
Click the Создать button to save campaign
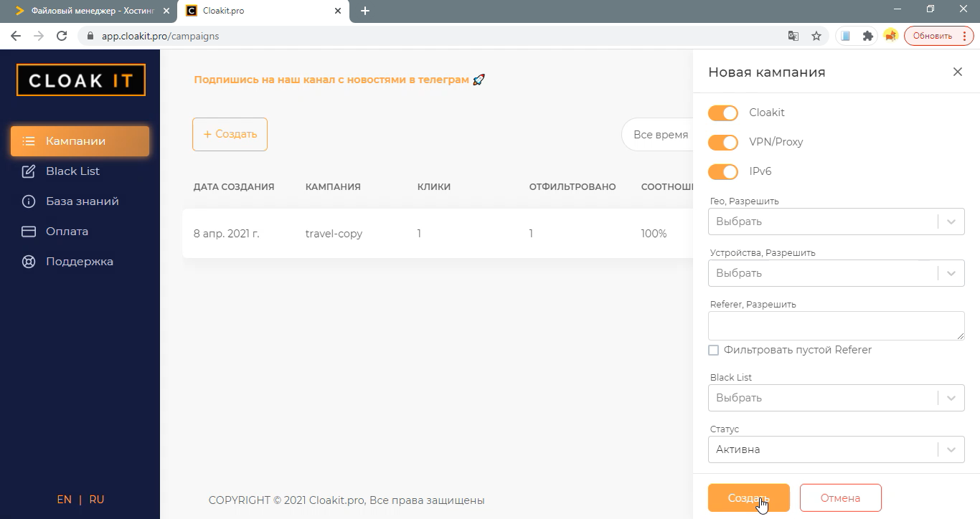(748, 497)
